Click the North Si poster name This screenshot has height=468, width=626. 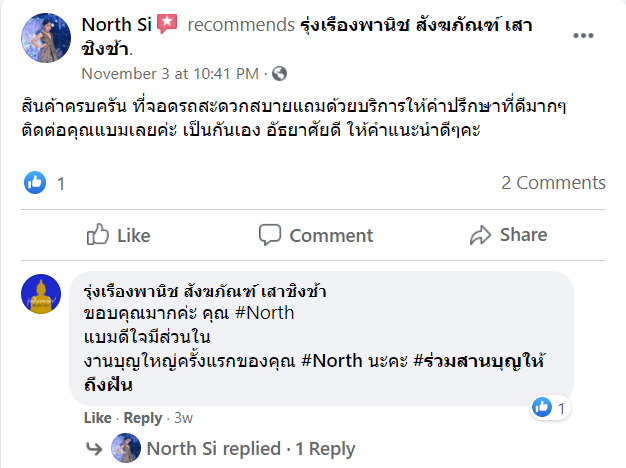pos(116,24)
